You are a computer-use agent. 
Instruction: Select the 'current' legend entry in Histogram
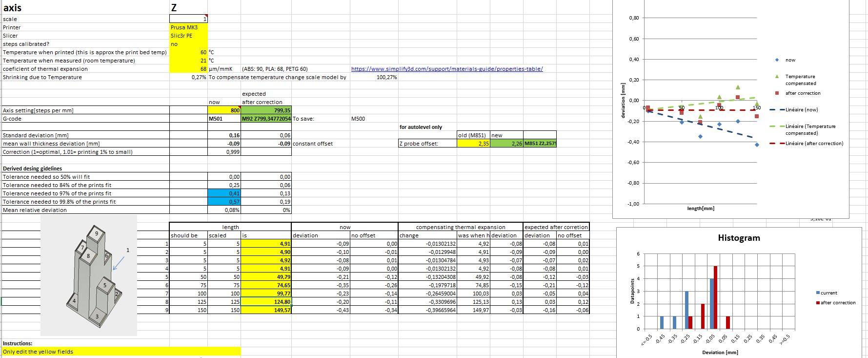[827, 293]
